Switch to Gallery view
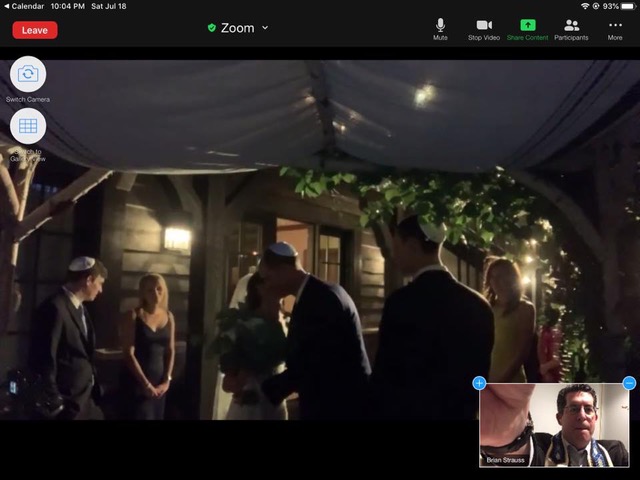 28,126
